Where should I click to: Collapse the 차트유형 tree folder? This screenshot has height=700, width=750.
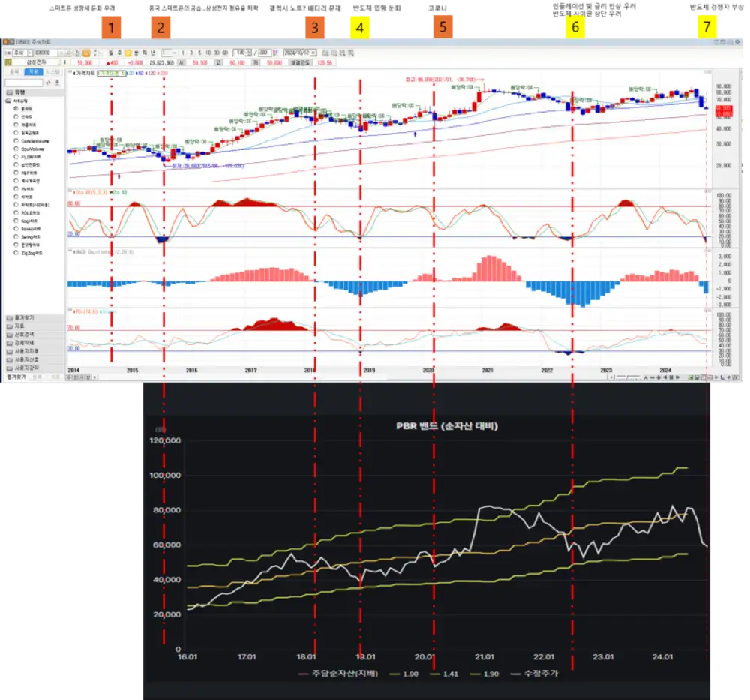(16, 101)
